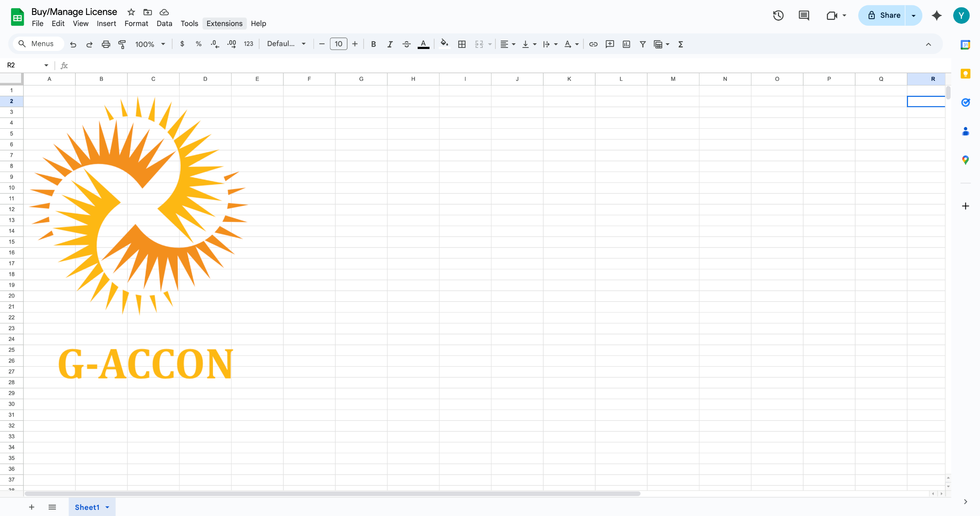The height and width of the screenshot is (516, 980).
Task: Add a new sheet with plus button
Action: coord(32,507)
